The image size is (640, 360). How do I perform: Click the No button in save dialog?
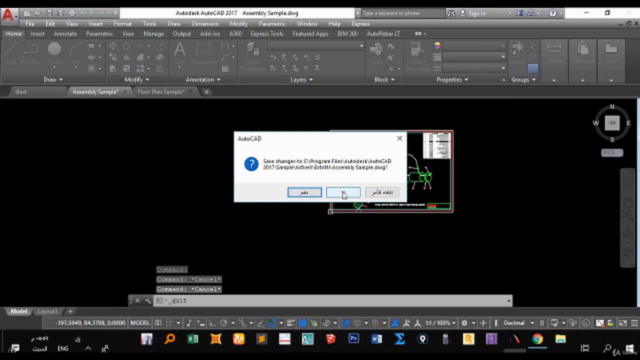coord(343,192)
